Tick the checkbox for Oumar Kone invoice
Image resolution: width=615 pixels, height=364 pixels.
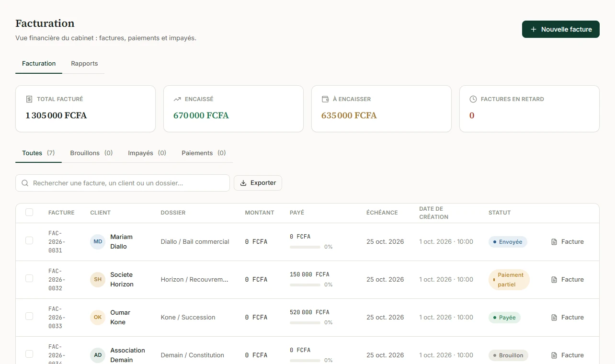[x=29, y=316]
